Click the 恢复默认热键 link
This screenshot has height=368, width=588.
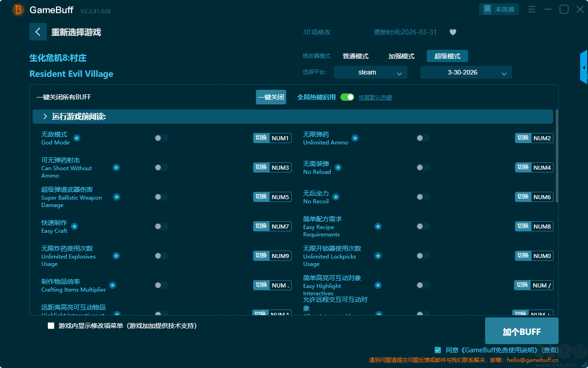click(375, 98)
